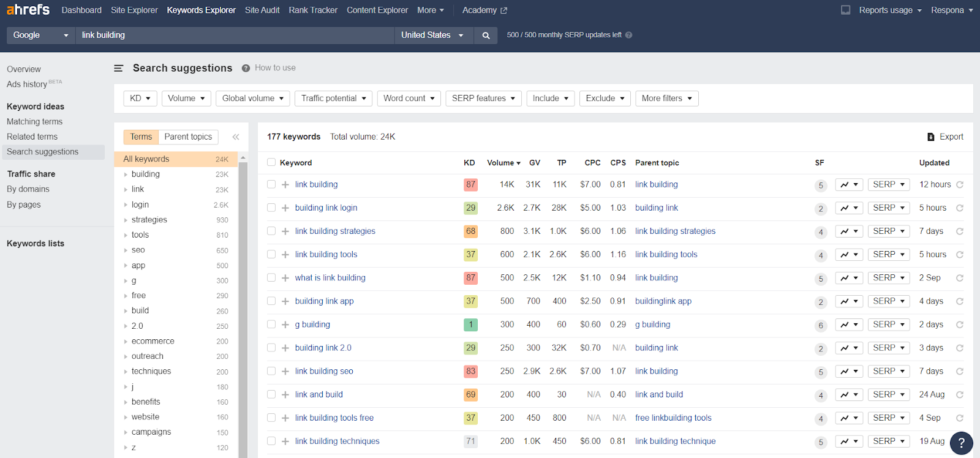Click the KD 87 badge for link building

pyautogui.click(x=470, y=185)
